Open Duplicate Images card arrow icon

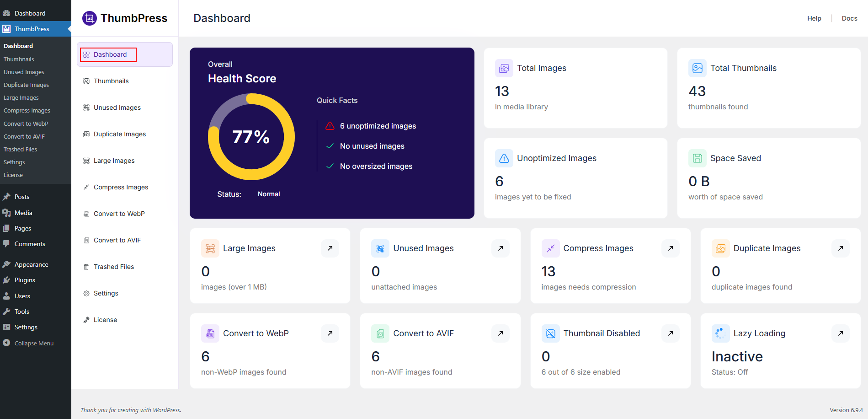coord(841,248)
